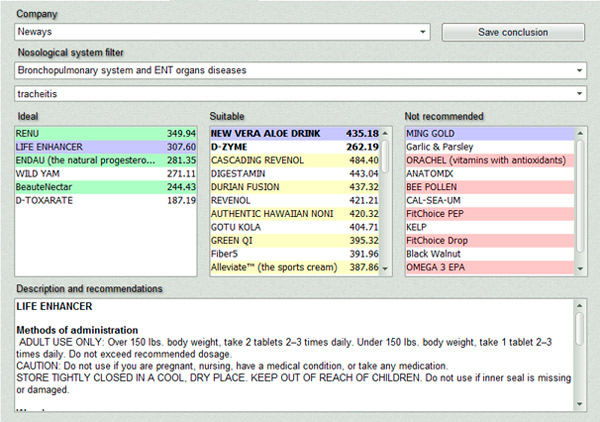Select Alleviate sports cream row
Image resolution: width=600 pixels, height=422 pixels.
295,267
